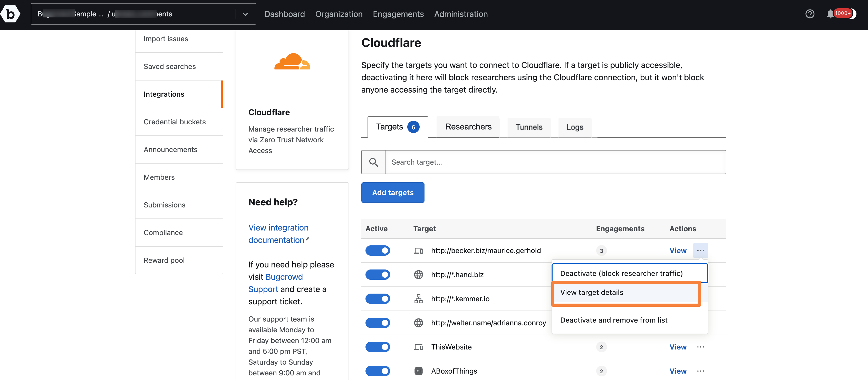This screenshot has height=380, width=868.
Task: Click View link for ABoxofThings
Action: pos(678,371)
